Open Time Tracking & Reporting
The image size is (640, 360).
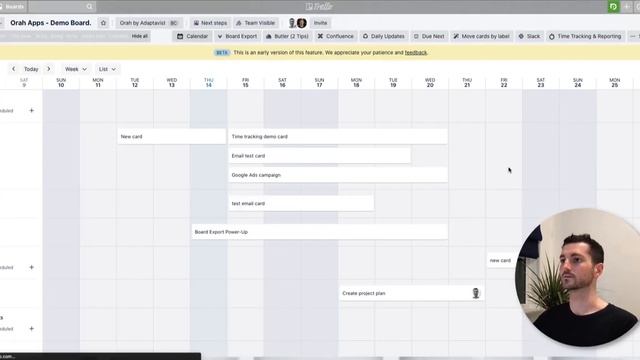(x=585, y=36)
